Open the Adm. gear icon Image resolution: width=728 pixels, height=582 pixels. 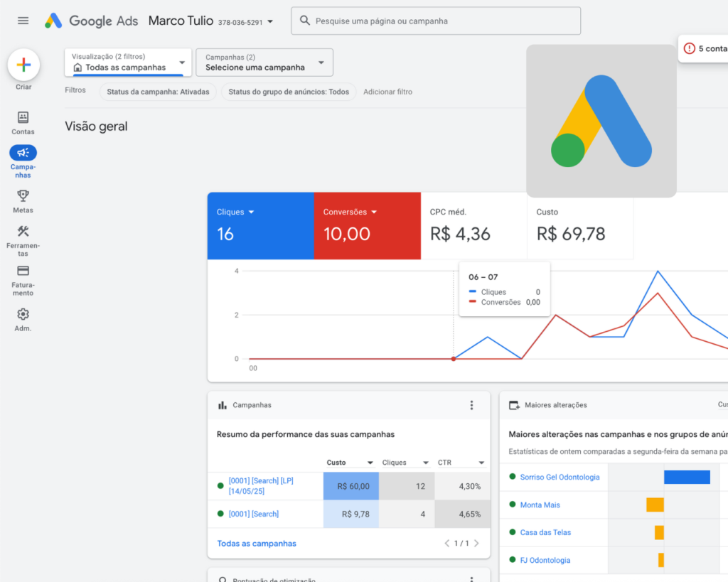[x=23, y=314]
